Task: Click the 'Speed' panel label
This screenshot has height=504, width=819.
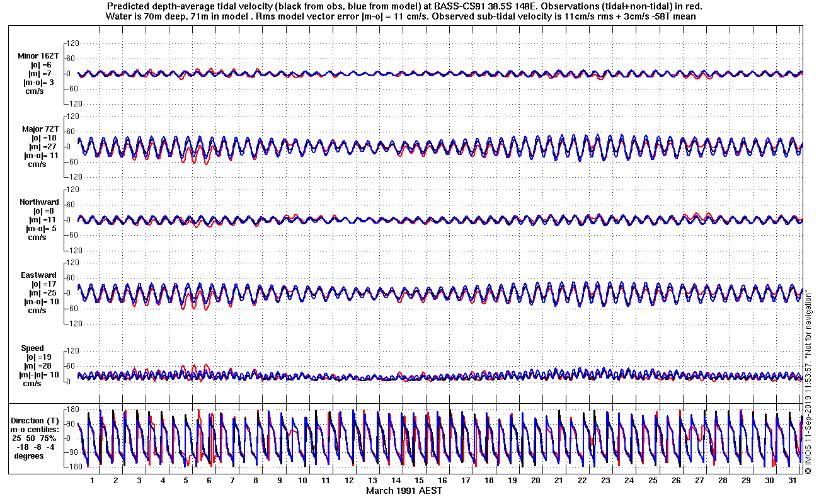Action: pos(33,348)
